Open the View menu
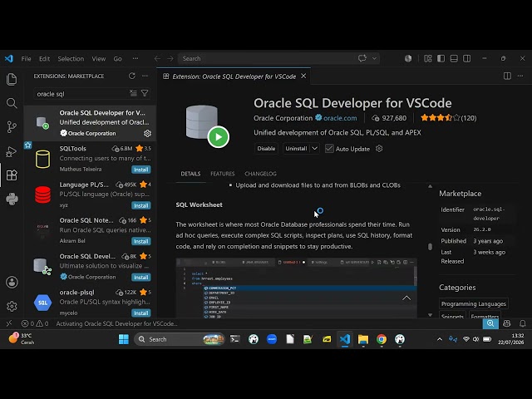 point(98,59)
